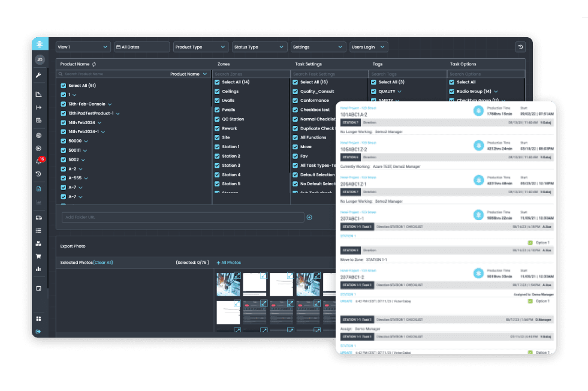Check the Select All (51) product checkbox
This screenshot has height=391, width=588.
[62, 85]
